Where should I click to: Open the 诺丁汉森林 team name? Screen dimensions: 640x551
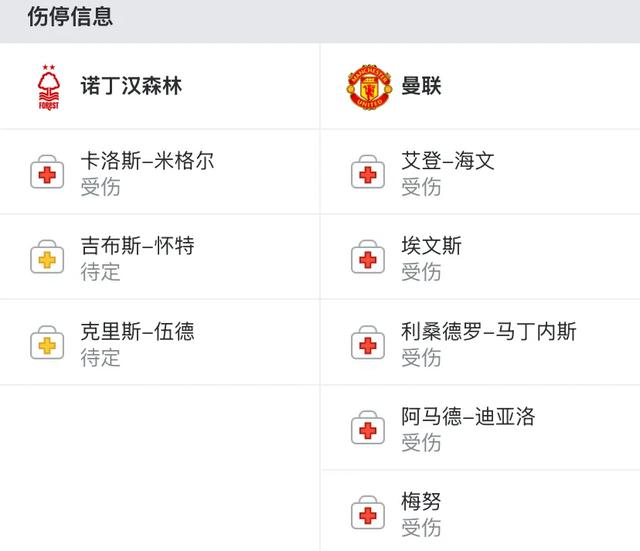click(x=131, y=86)
